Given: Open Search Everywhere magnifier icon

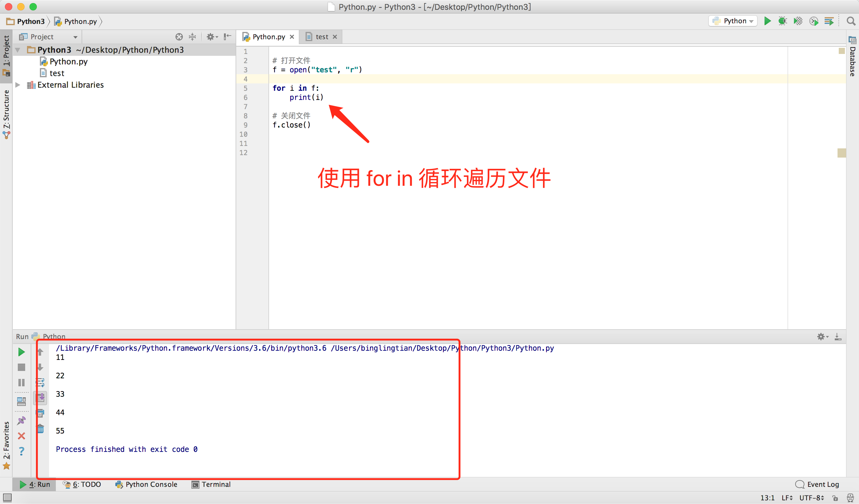Looking at the screenshot, I should click(x=851, y=21).
